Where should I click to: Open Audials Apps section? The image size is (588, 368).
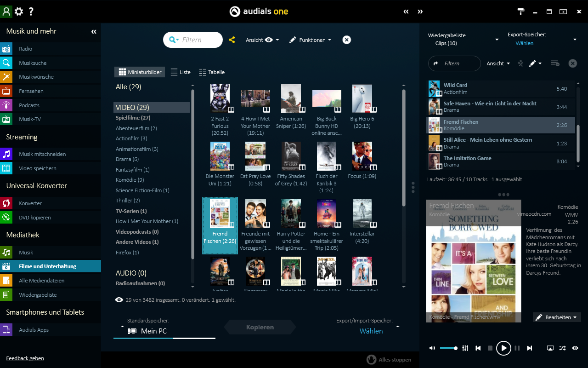(x=51, y=330)
